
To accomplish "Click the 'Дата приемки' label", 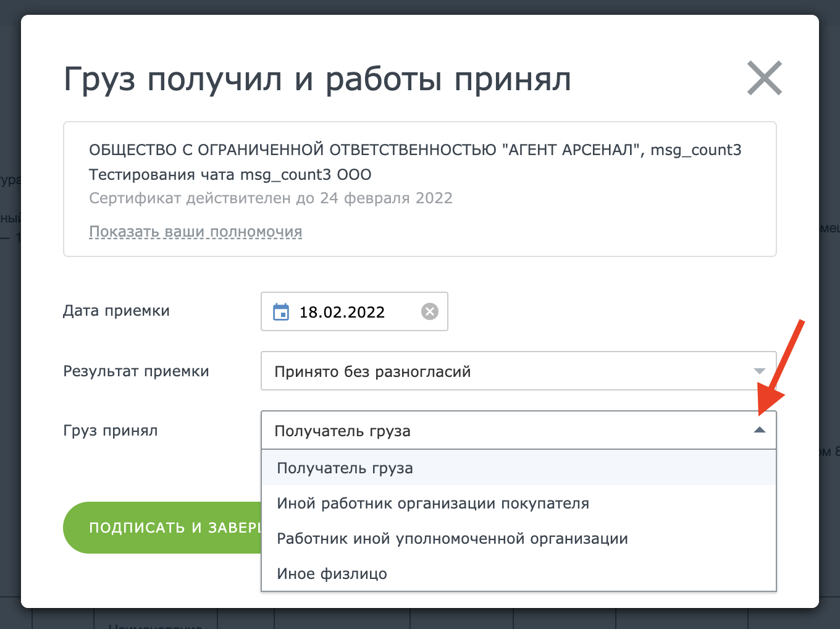I will coord(116,311).
